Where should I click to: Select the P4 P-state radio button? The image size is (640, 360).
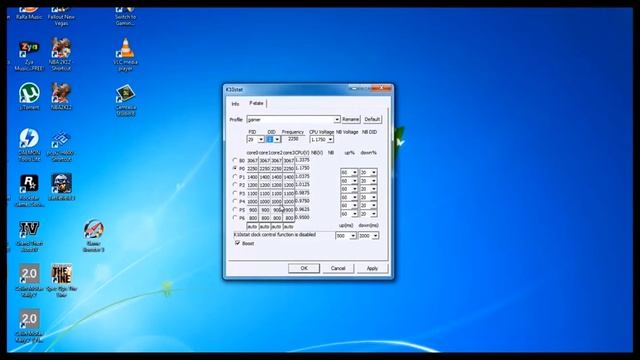(x=235, y=201)
